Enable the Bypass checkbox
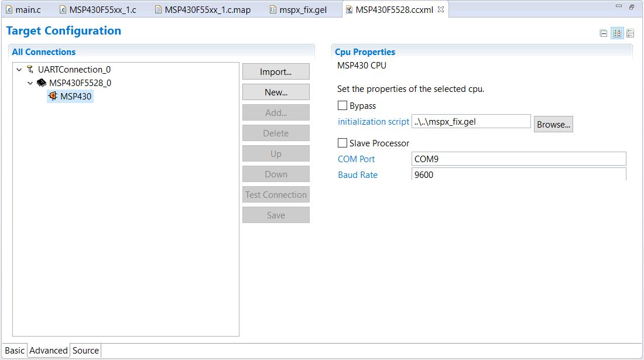The width and height of the screenshot is (644, 360). coord(342,105)
